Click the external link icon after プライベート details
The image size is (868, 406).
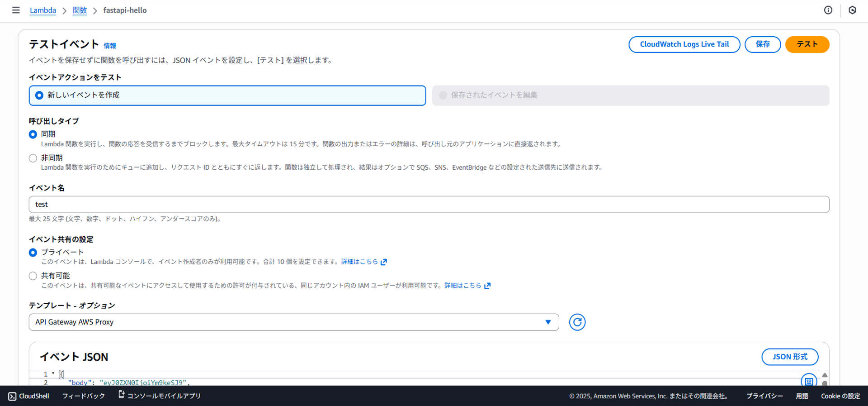click(384, 262)
